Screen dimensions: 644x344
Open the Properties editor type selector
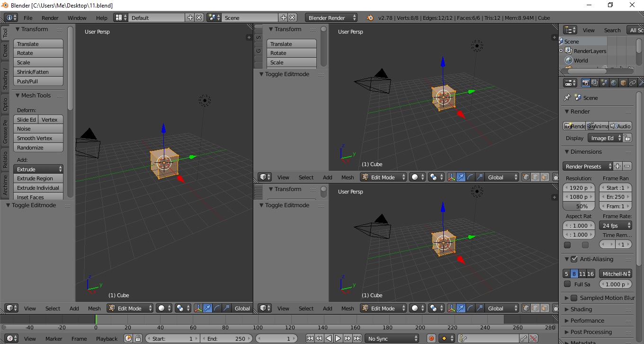point(570,83)
